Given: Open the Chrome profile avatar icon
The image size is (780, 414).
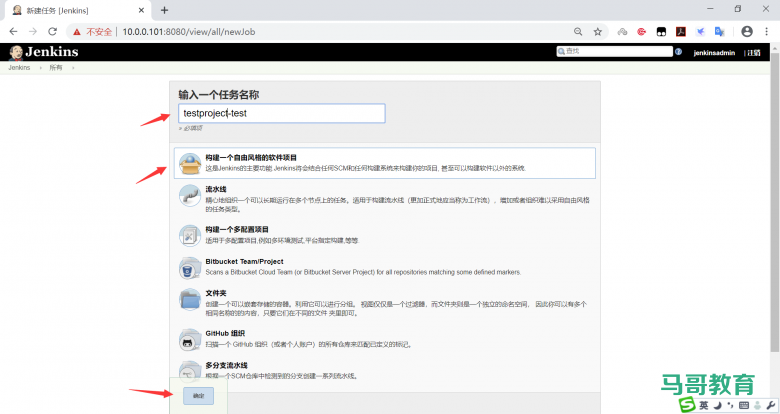Looking at the screenshot, I should tap(747, 31).
